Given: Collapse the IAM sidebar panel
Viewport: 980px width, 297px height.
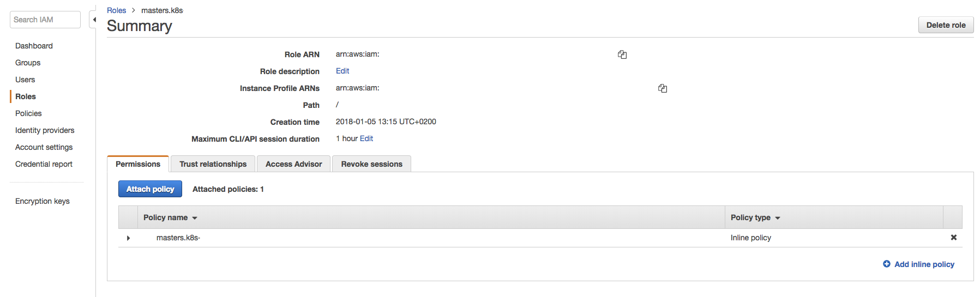Looking at the screenshot, I should (x=94, y=20).
